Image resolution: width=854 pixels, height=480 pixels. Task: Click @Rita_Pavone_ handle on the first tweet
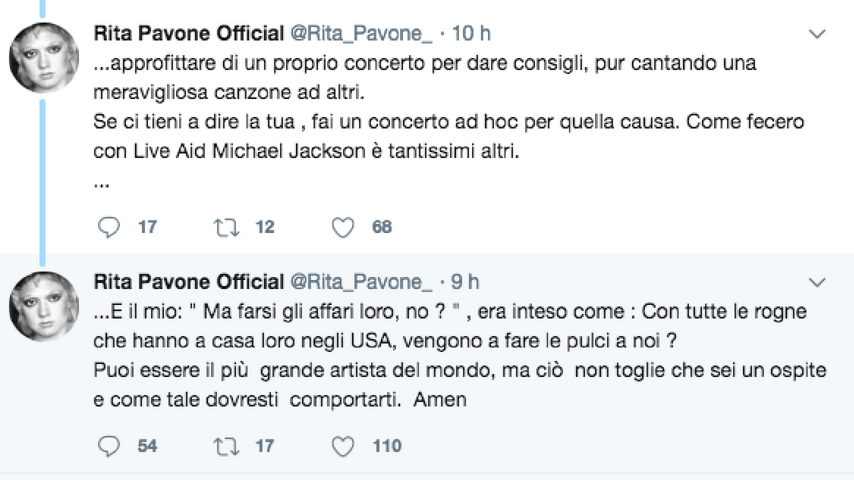361,34
